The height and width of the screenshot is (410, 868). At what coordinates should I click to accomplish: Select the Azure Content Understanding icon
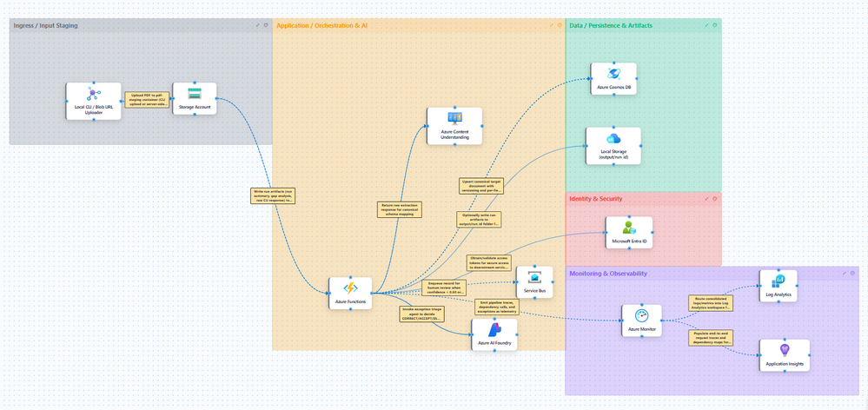454,118
